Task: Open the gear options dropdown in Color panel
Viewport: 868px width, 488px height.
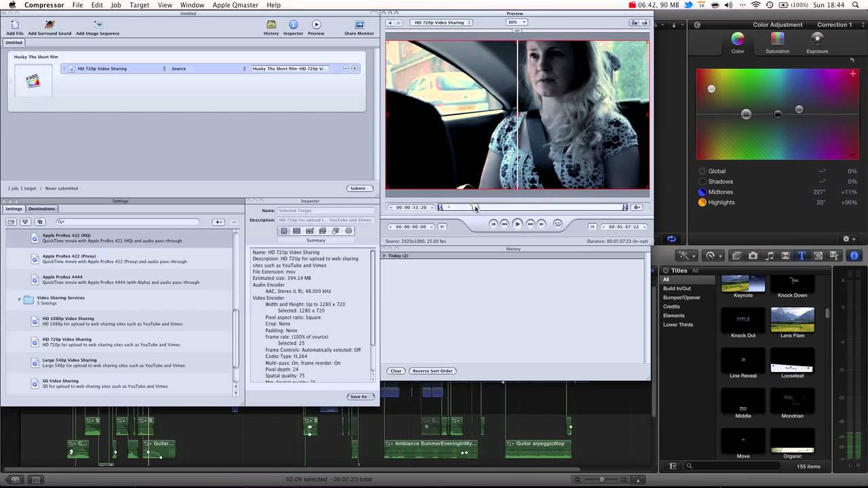Action: 848,239
